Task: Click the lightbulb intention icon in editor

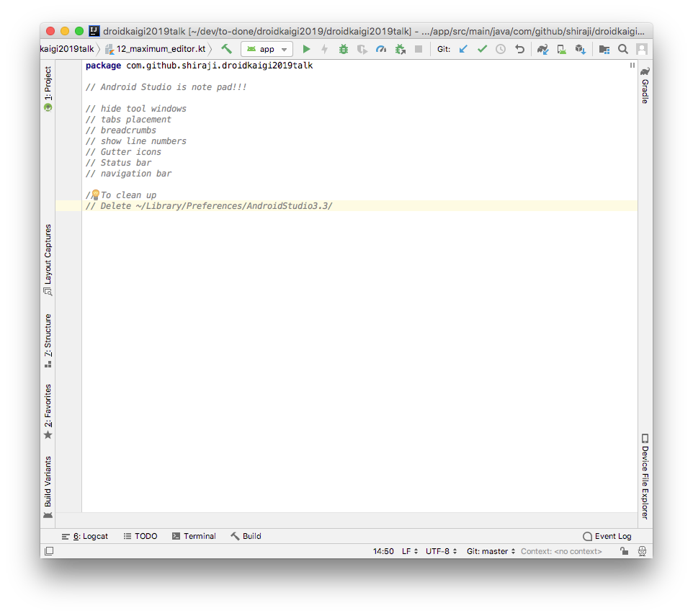Action: (96, 195)
